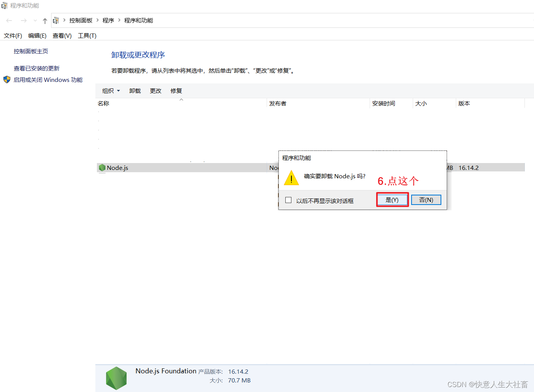Sort by 名称 column header
534x392 pixels.
181,103
